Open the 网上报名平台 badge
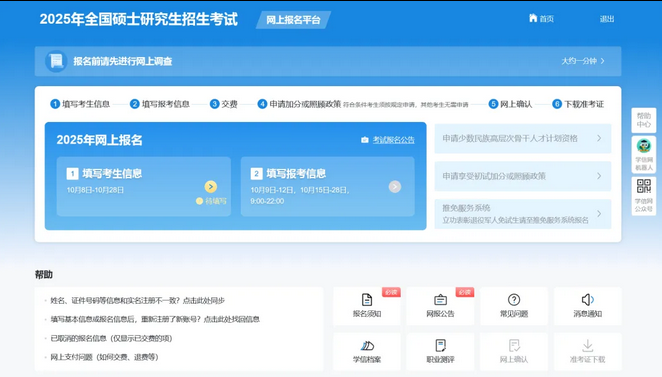Screen dimensions: 662x377 (293, 20)
